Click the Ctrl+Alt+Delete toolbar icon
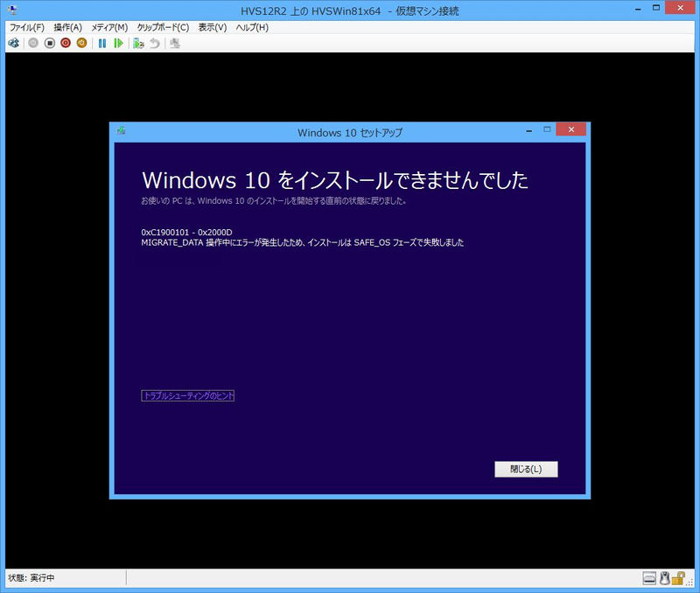The height and width of the screenshot is (593, 700). (14, 43)
